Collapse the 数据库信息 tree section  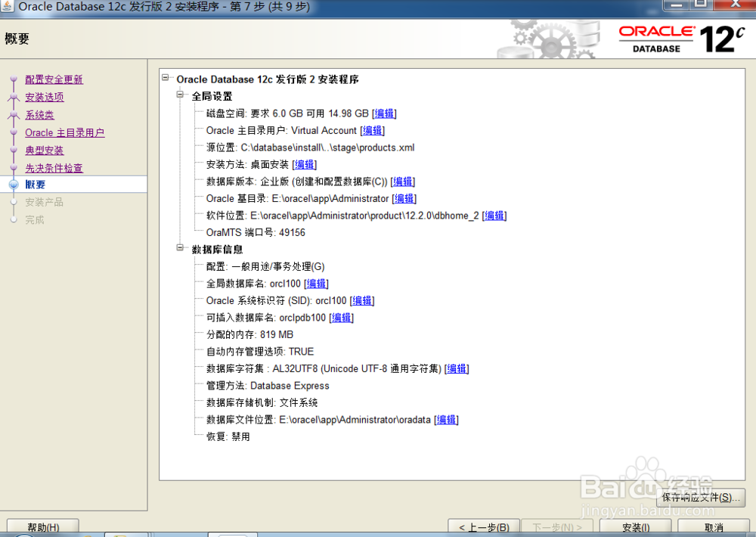click(179, 249)
